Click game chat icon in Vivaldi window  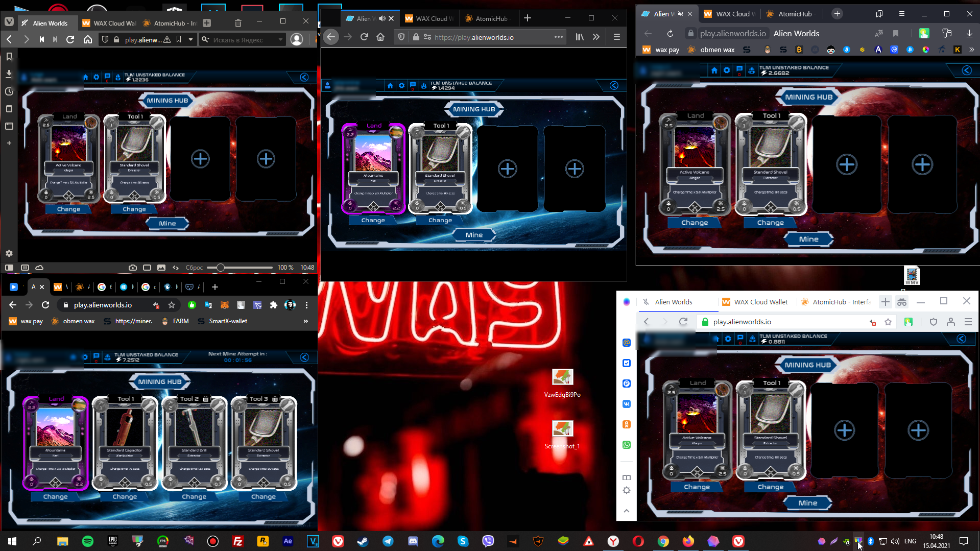tap(107, 77)
